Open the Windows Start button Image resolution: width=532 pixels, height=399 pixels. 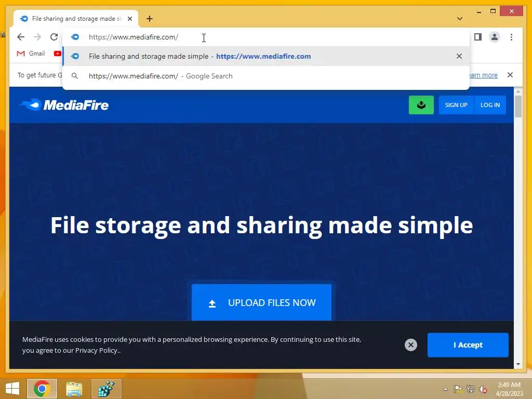coord(12,389)
